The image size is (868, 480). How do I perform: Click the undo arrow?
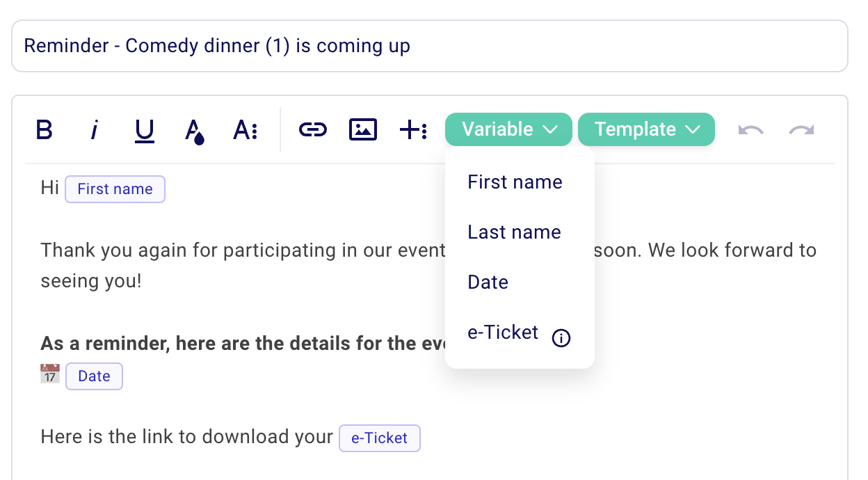(750, 129)
